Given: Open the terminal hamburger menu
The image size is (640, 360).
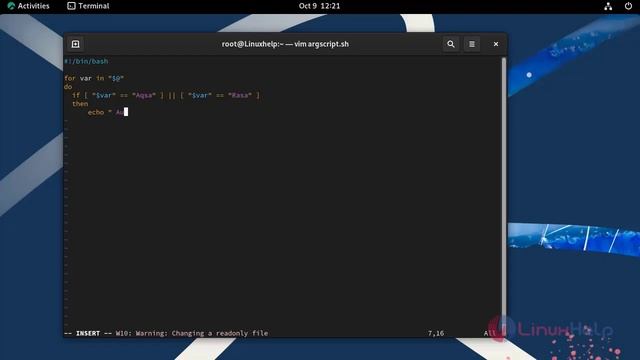Looking at the screenshot, I should (x=472, y=44).
